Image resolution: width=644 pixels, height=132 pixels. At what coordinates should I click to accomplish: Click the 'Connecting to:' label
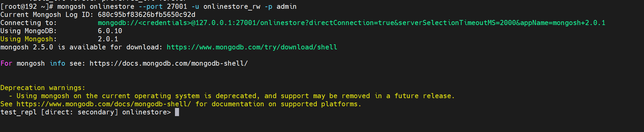pyautogui.click(x=28, y=23)
